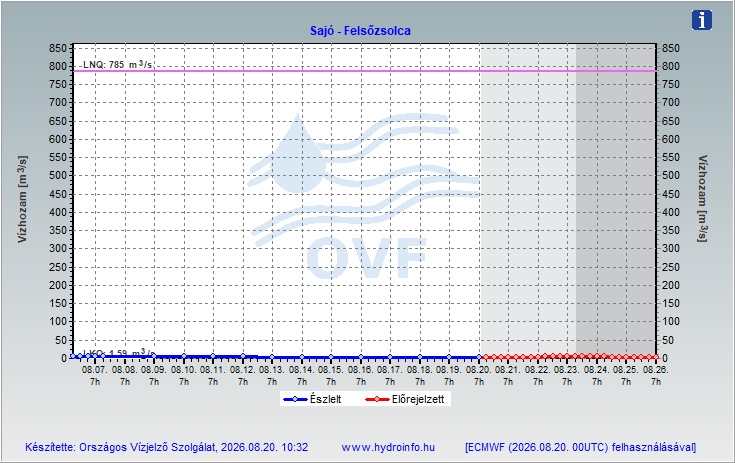
Task: Click the red legend line marker icon
Action: (x=377, y=399)
